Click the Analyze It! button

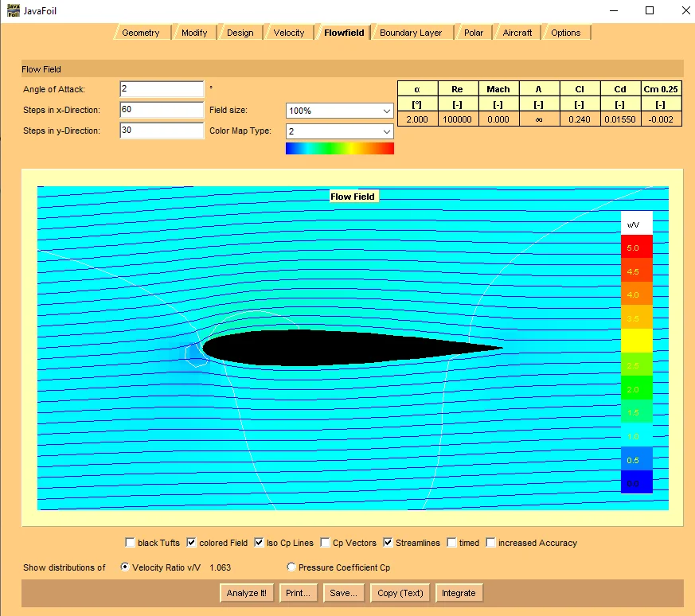click(x=247, y=593)
